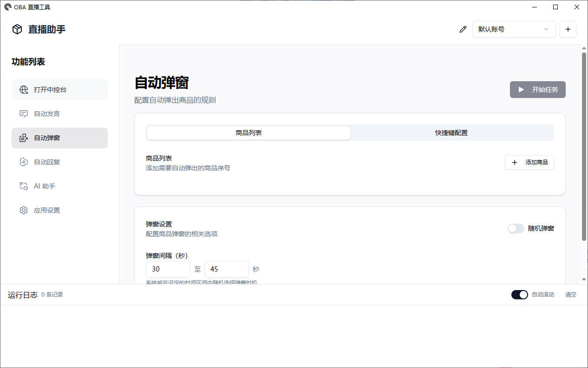The image size is (588, 368).
Task: Click the OBA app logo in title bar
Action: click(8, 7)
